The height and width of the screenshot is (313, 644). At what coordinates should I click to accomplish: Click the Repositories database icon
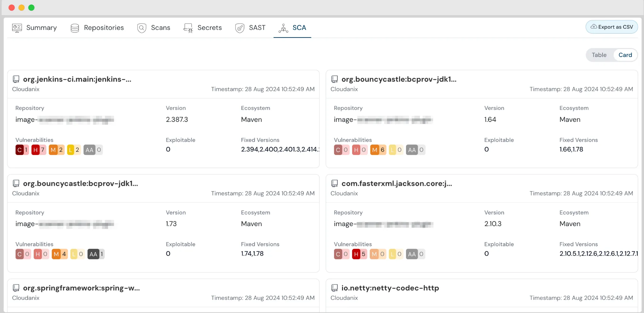pos(75,28)
